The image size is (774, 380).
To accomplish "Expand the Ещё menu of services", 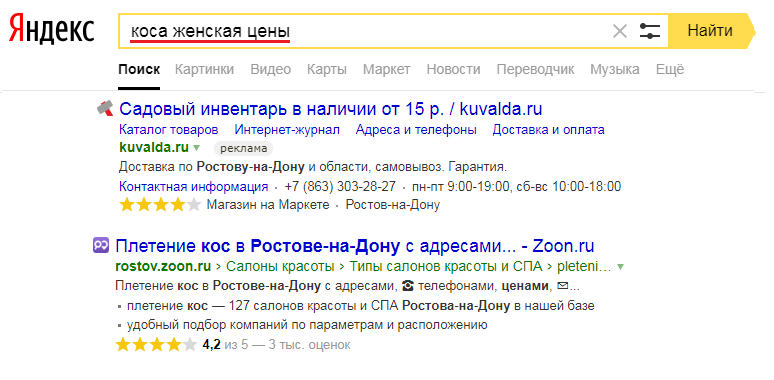I will [x=670, y=69].
